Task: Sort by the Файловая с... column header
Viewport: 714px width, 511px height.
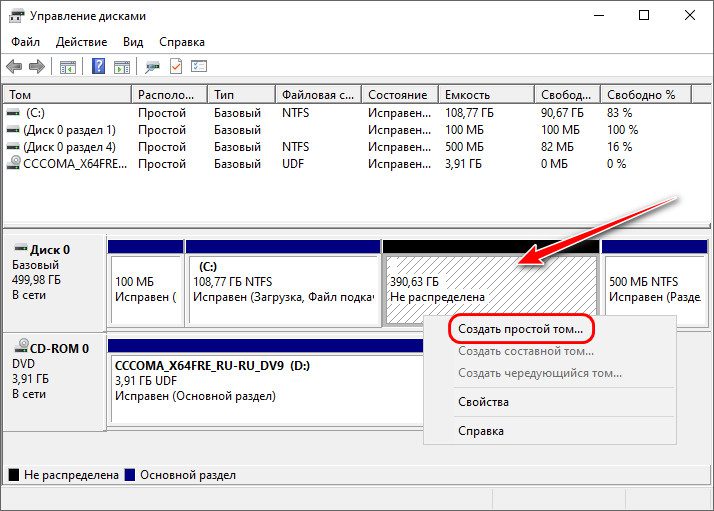Action: pos(318,95)
